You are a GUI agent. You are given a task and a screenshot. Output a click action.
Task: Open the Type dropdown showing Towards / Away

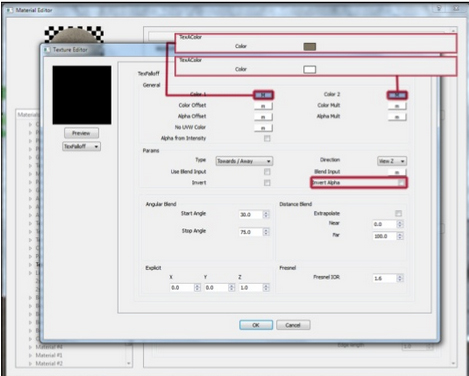(x=244, y=161)
